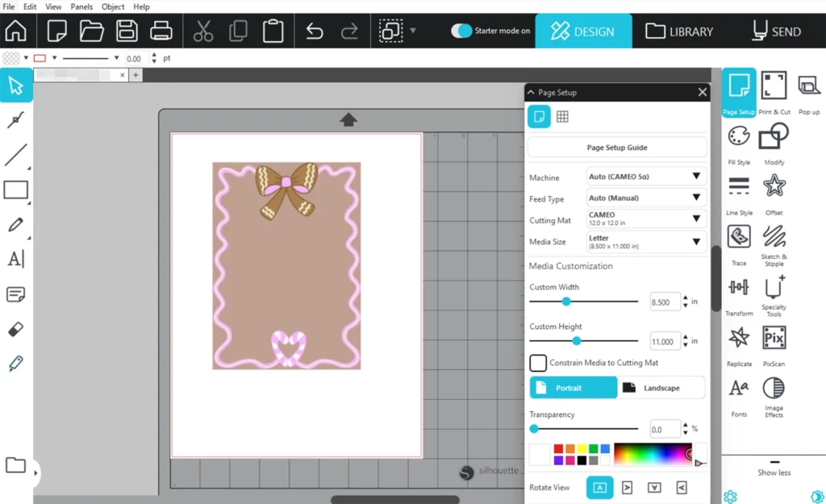The image size is (826, 504).
Task: Check Constrain Media to Cutting Mat
Action: (538, 363)
